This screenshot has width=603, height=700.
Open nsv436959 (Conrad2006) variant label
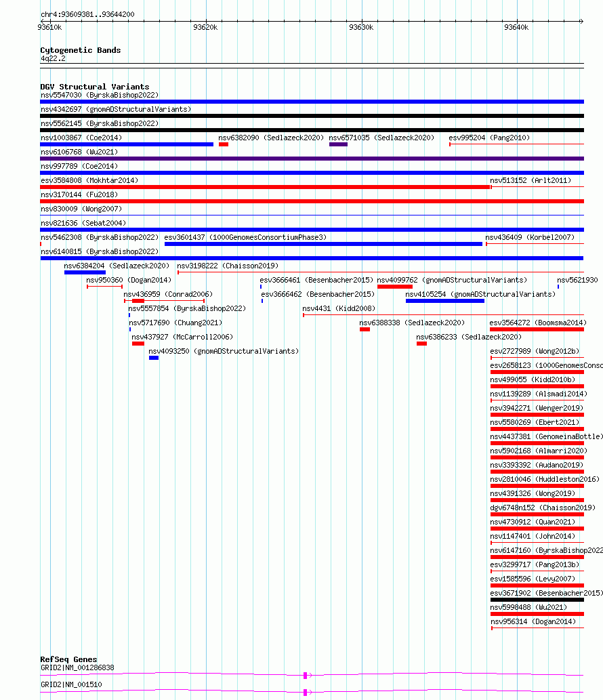click(168, 295)
